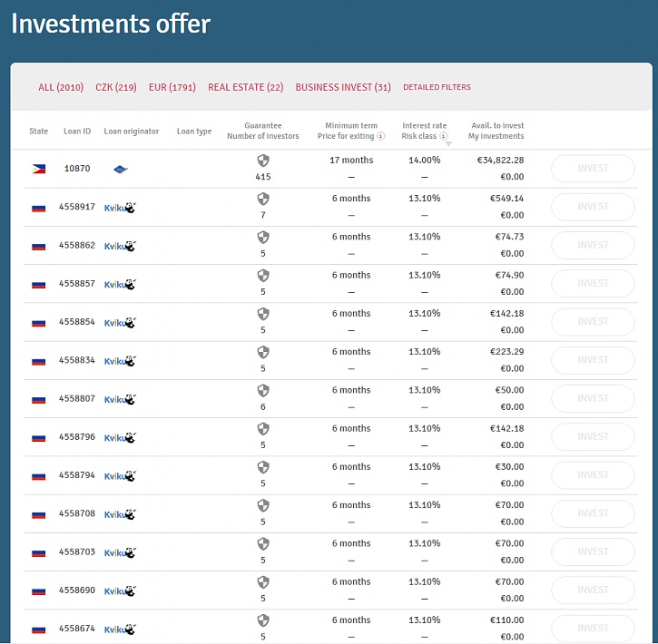Open loan ID 4558703
This screenshot has height=644, width=658.
click(x=77, y=551)
